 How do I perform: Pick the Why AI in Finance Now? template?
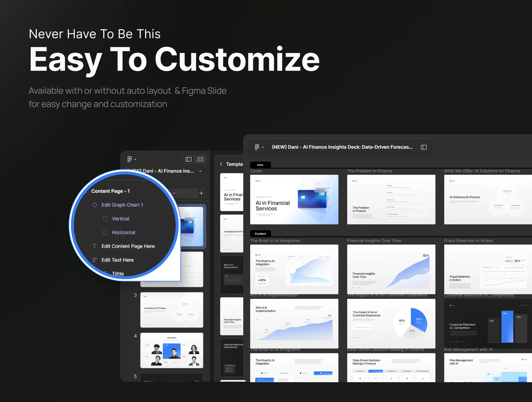[x=232, y=275]
